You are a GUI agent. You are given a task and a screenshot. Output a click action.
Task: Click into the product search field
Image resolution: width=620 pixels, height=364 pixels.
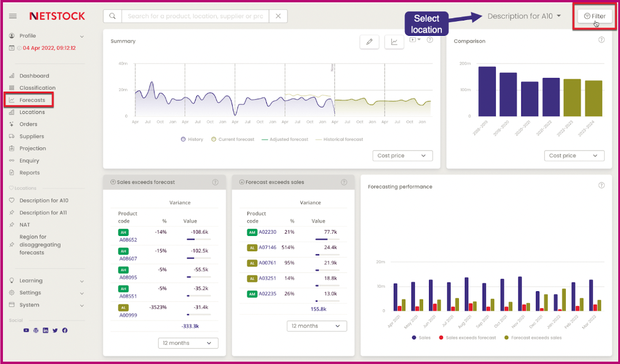point(195,16)
